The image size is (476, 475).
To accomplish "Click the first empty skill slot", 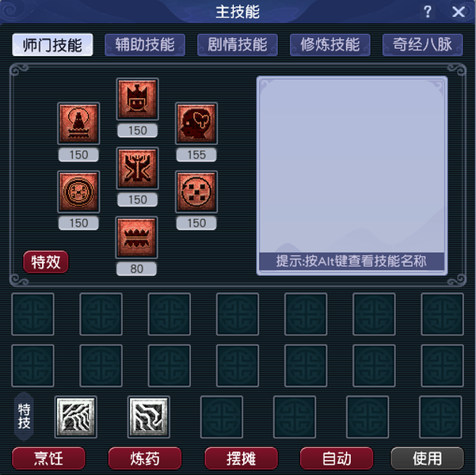I will pos(32,314).
